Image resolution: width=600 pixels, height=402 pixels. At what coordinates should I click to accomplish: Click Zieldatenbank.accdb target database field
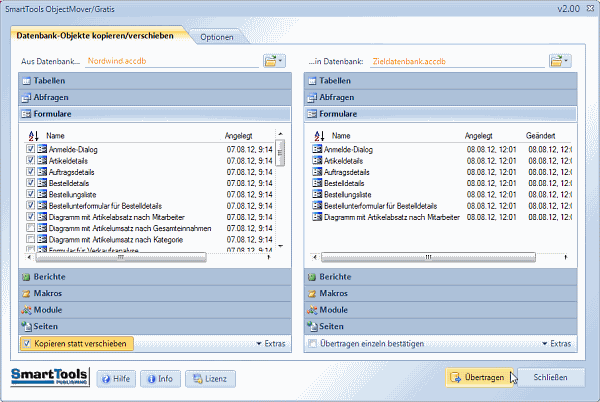pos(457,61)
